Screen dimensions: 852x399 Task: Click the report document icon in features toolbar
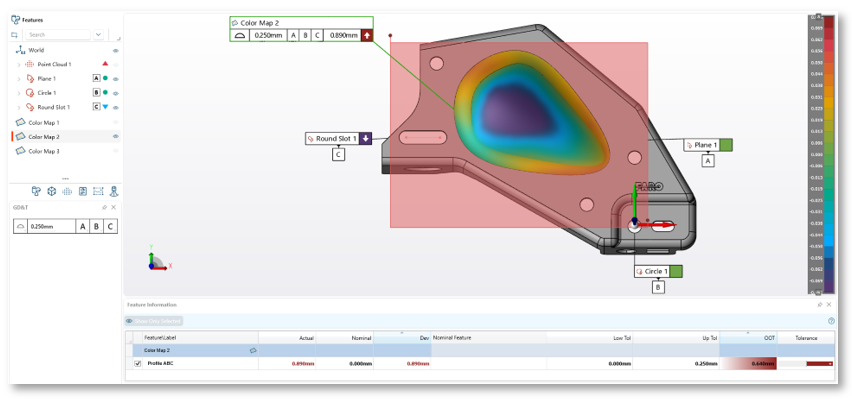(x=83, y=191)
